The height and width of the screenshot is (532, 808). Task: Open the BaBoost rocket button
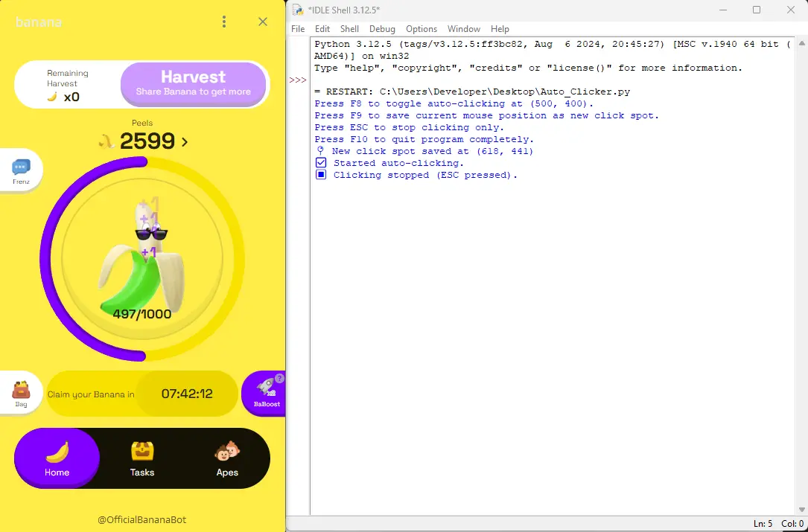[x=265, y=394]
